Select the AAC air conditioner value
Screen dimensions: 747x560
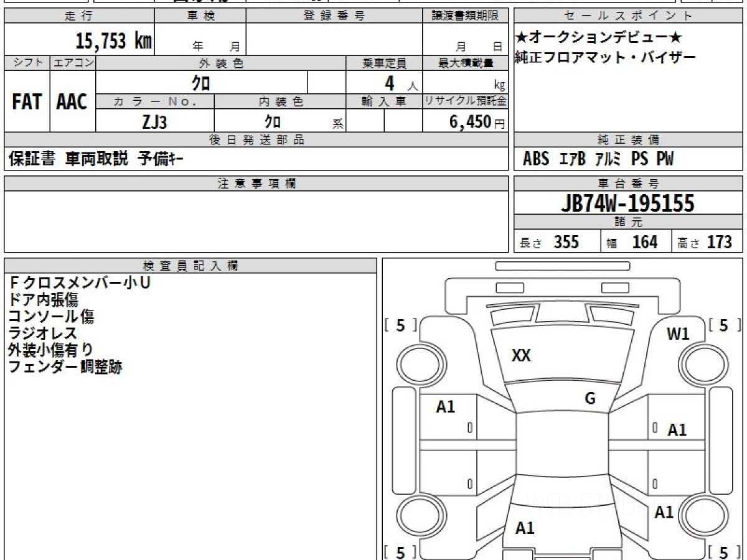tap(72, 101)
